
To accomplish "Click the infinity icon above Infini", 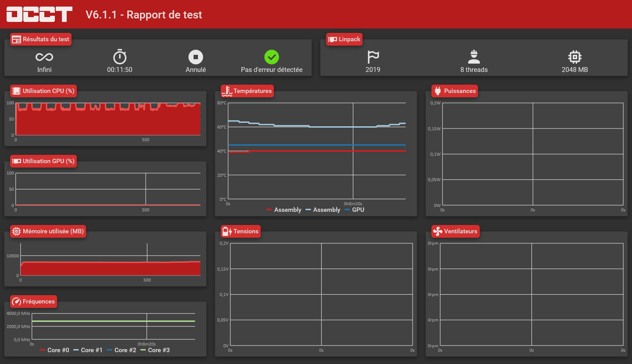I will coord(44,57).
